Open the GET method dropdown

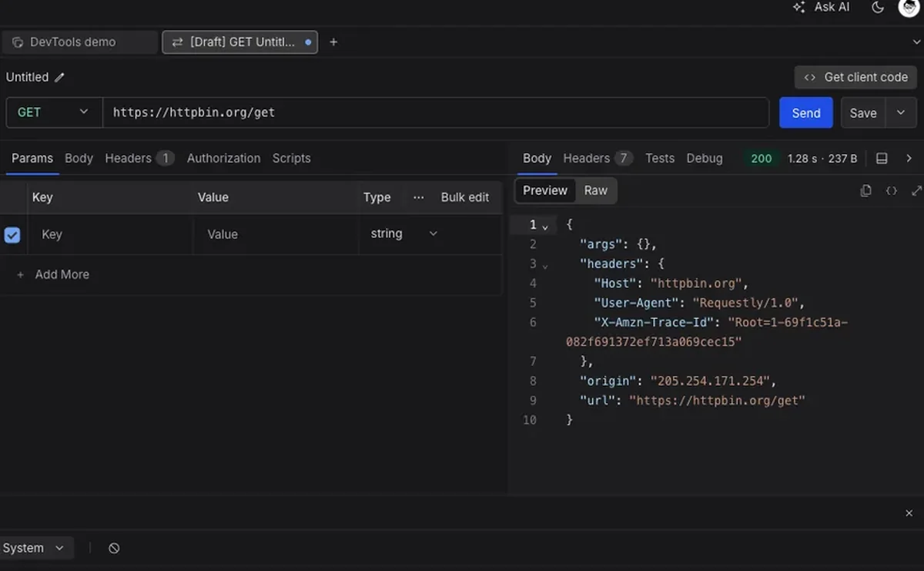click(54, 113)
